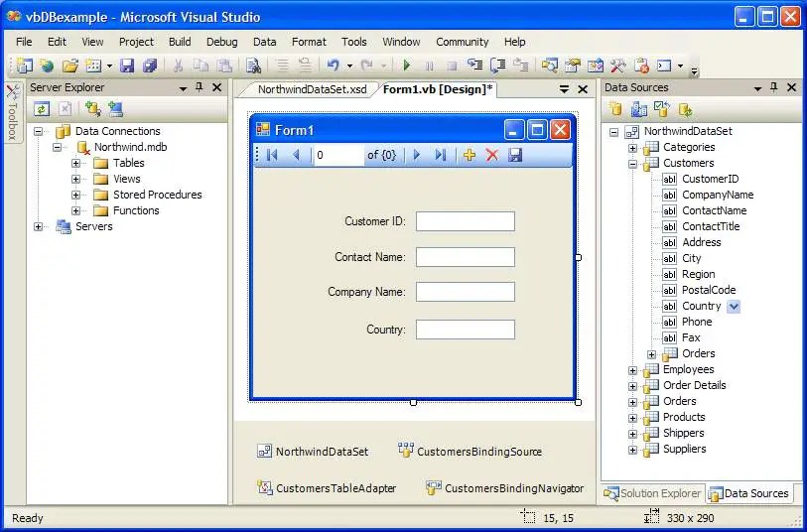807x532 pixels.
Task: Click the Refresh icon in Server Explorer
Action: click(x=42, y=108)
